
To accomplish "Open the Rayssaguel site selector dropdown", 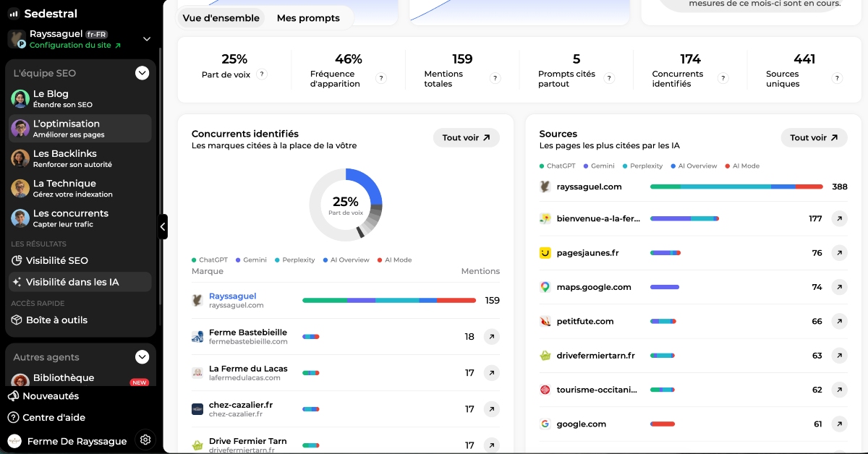I will click(x=147, y=39).
